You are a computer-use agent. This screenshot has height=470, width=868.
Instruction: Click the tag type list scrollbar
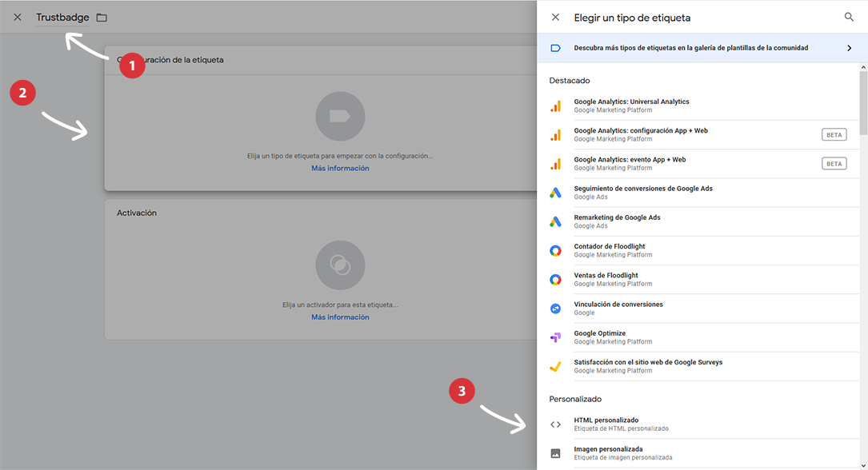tap(863, 103)
